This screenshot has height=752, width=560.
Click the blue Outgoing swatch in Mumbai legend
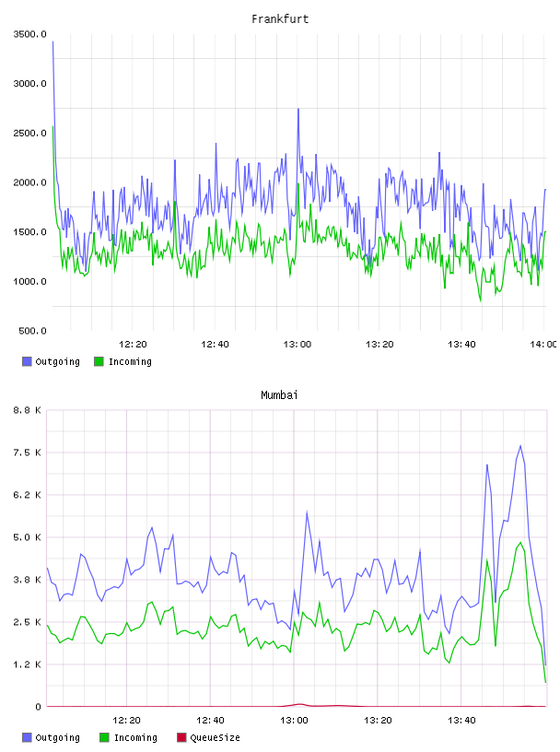tap(27, 737)
